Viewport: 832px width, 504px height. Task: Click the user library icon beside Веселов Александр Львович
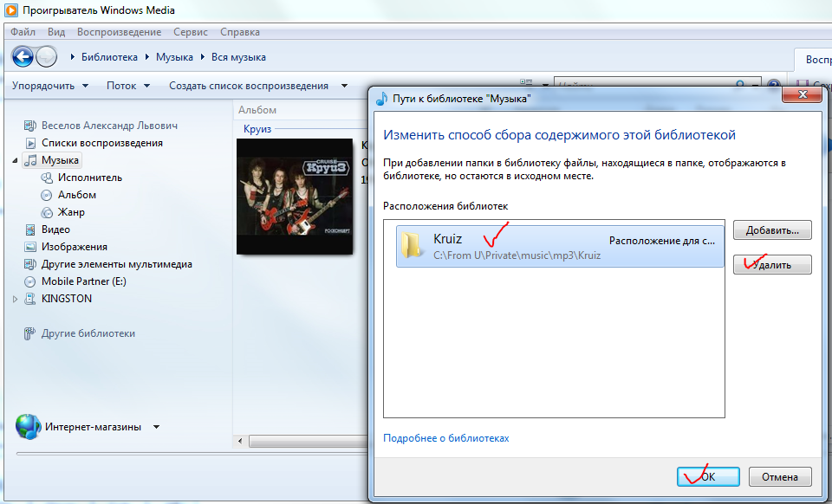click(x=30, y=126)
